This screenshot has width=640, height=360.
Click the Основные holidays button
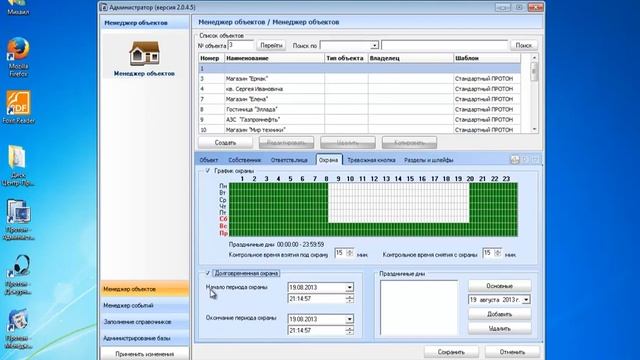(500, 286)
